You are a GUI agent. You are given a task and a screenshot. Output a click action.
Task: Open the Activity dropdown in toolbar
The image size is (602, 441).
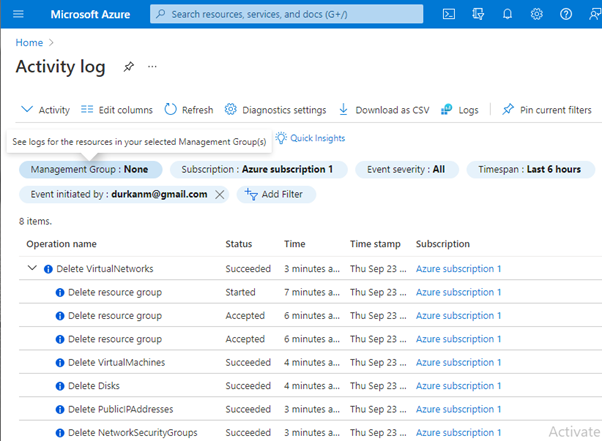coord(45,110)
